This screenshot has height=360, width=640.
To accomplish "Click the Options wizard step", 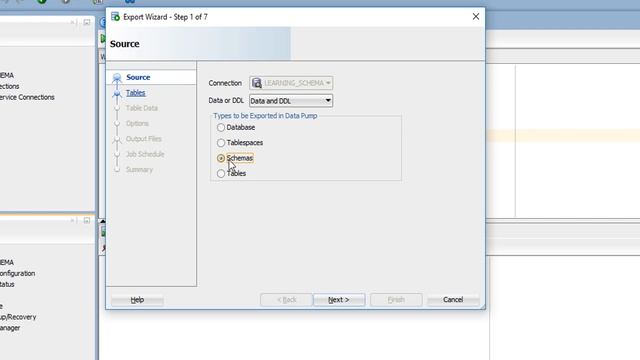I will coord(137,123).
